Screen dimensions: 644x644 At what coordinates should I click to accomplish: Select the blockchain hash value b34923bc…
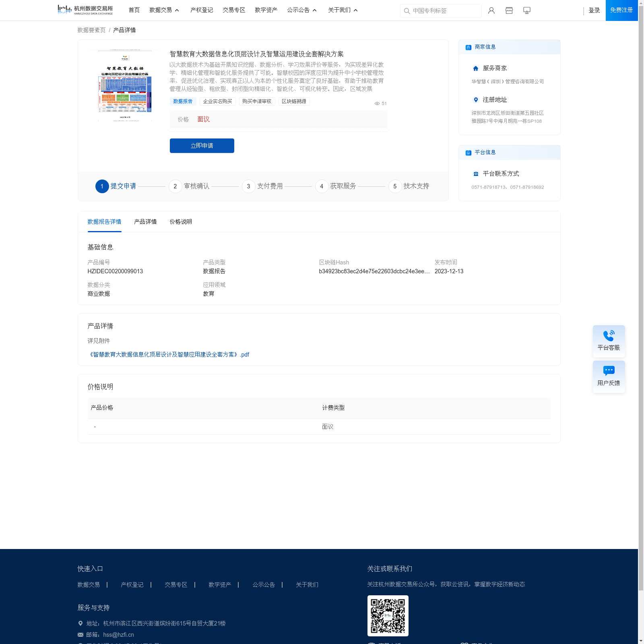tap(374, 271)
